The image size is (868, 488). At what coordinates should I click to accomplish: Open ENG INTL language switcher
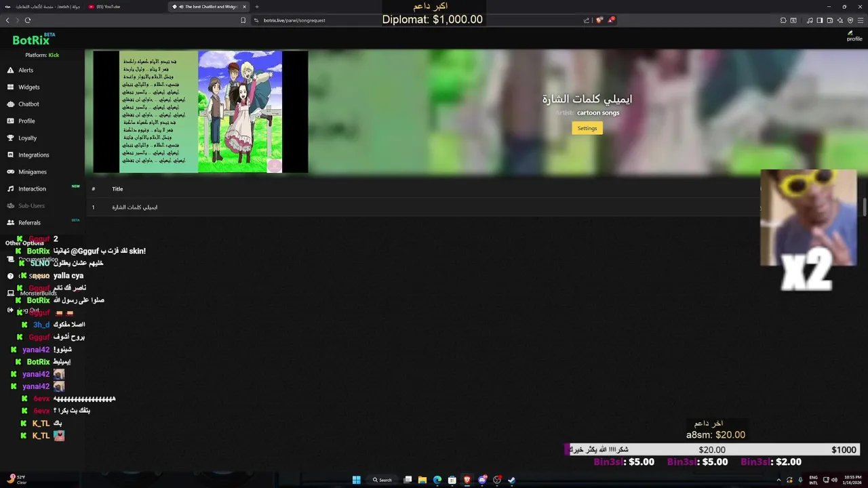click(x=814, y=480)
